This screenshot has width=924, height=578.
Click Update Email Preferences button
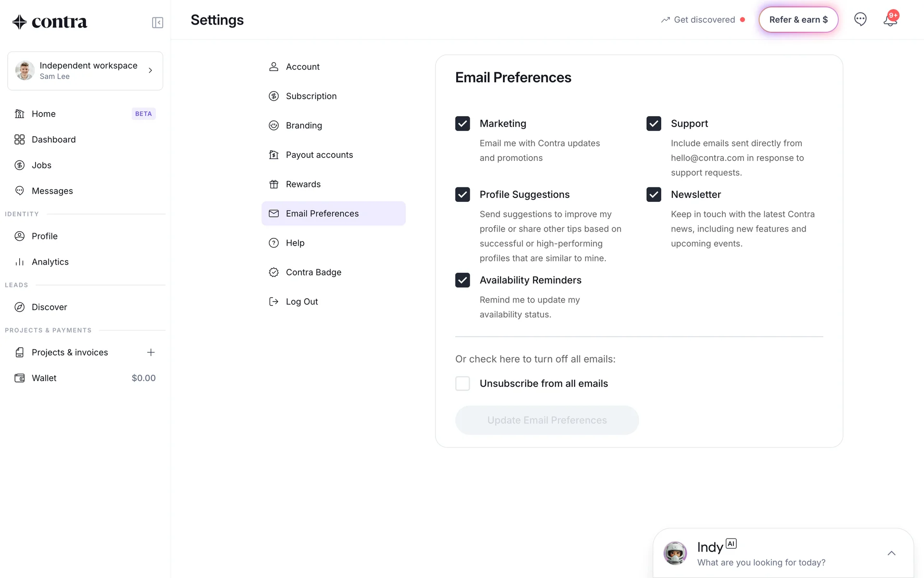[547, 420]
